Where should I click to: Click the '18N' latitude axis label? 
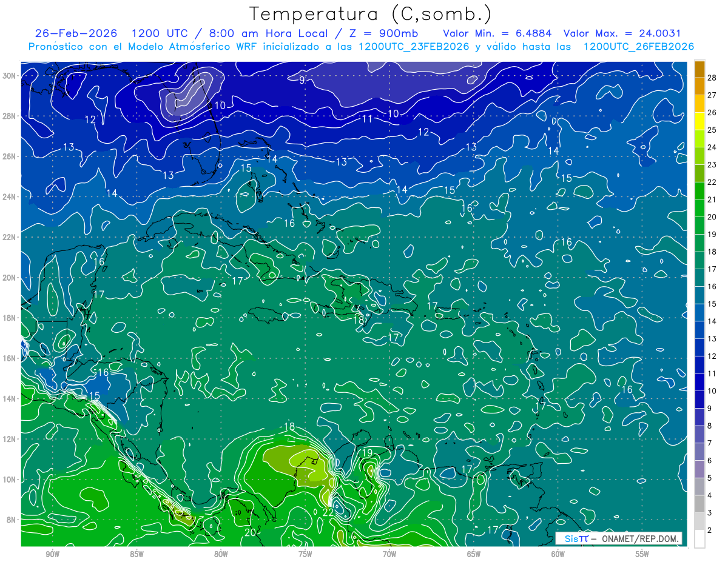click(x=10, y=318)
